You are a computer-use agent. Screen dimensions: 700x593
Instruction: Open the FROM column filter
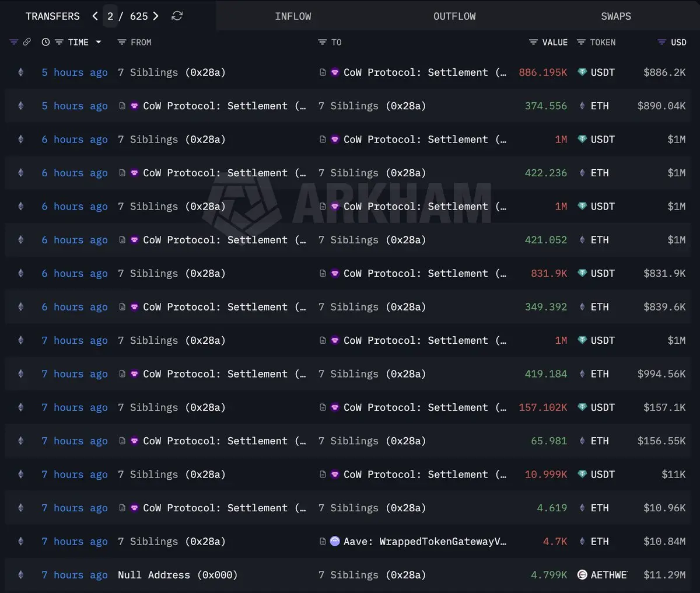[134, 42]
